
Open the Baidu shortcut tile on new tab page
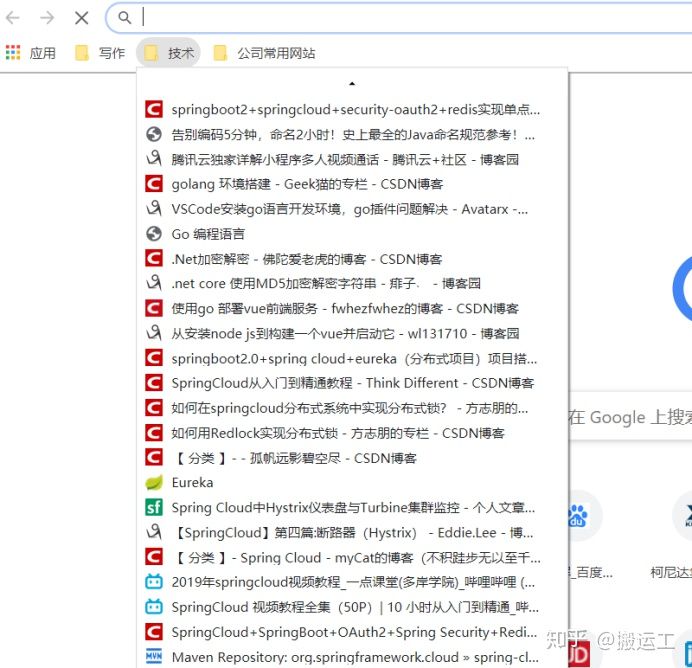585,515
